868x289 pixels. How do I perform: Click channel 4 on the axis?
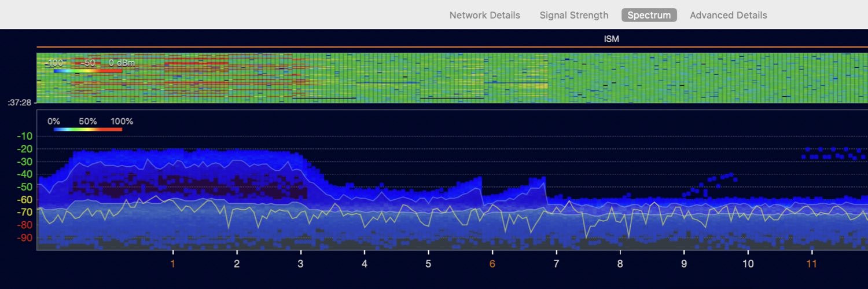pyautogui.click(x=365, y=264)
